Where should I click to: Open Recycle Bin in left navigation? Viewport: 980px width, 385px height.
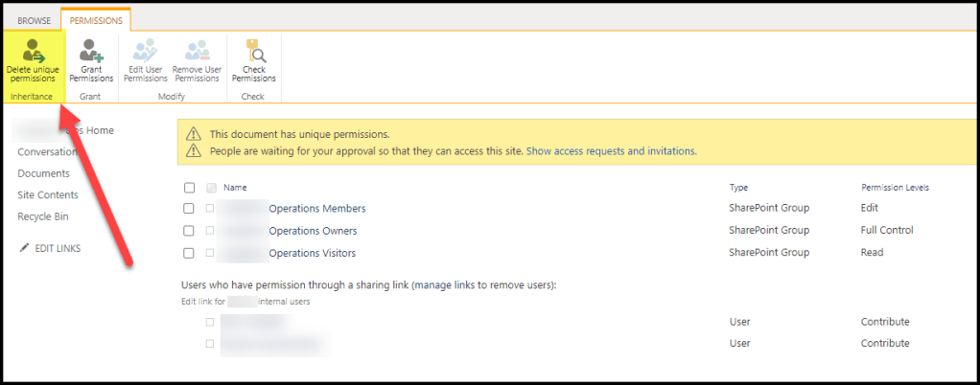click(43, 216)
